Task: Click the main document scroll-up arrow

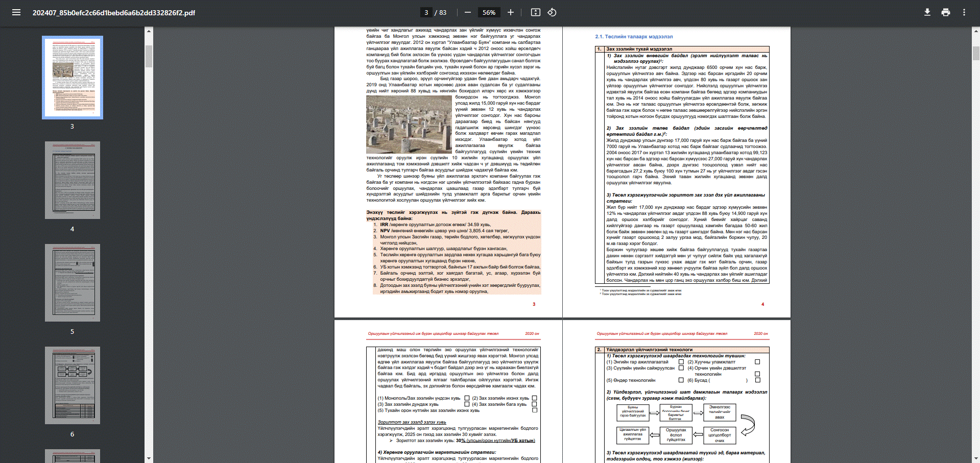Action: pos(976,31)
